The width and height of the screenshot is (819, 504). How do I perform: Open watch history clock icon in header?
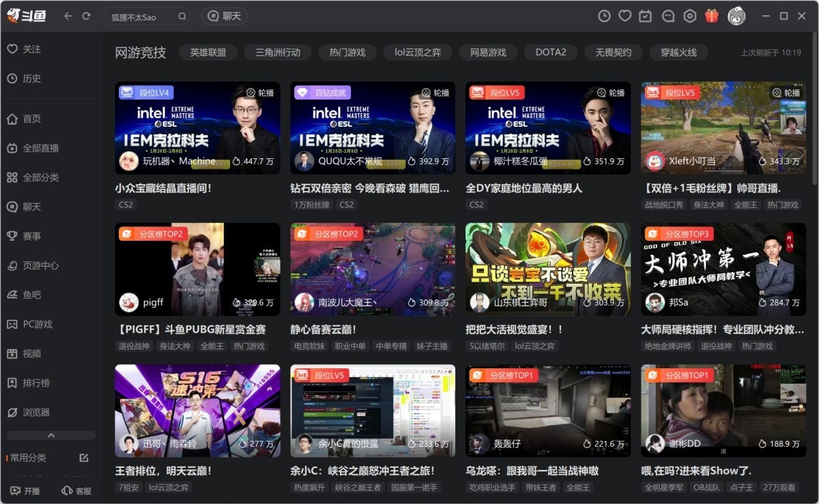tap(604, 16)
